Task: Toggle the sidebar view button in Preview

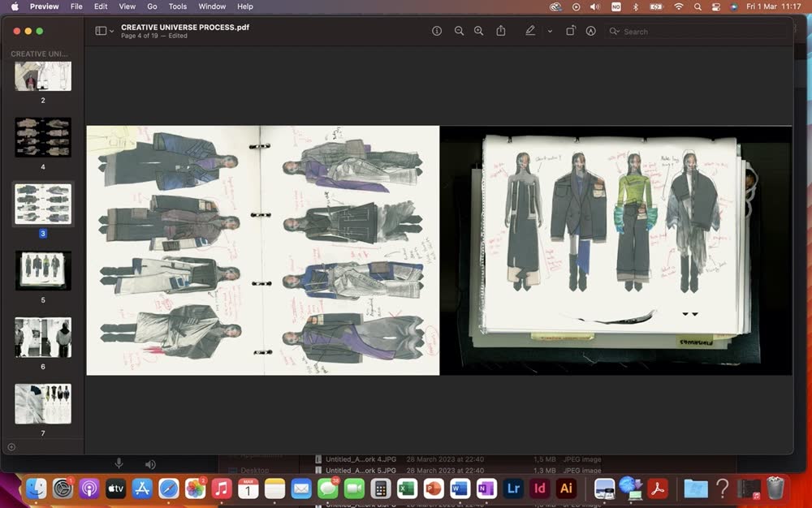Action: pyautogui.click(x=101, y=31)
